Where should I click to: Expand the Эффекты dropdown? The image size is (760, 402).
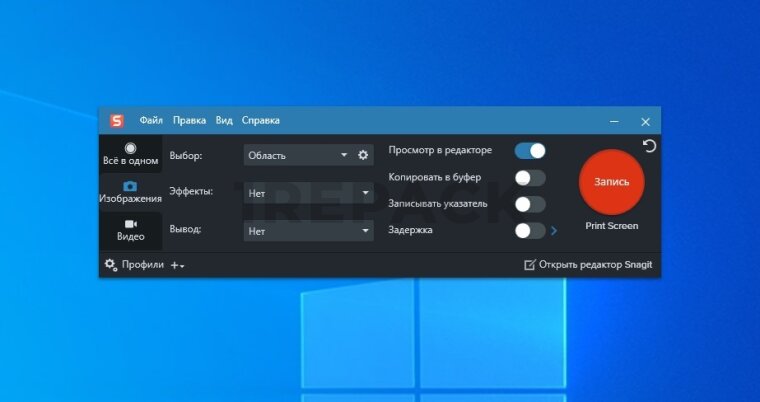pos(308,192)
